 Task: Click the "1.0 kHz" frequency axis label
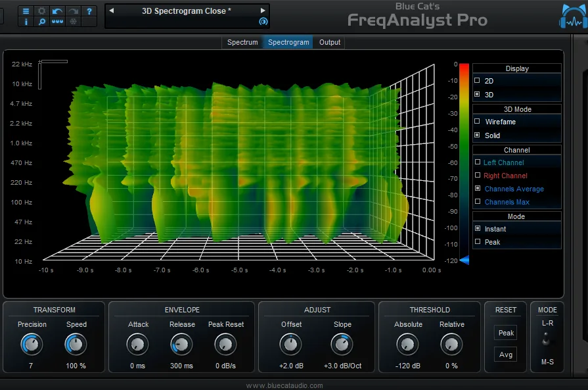pos(21,143)
